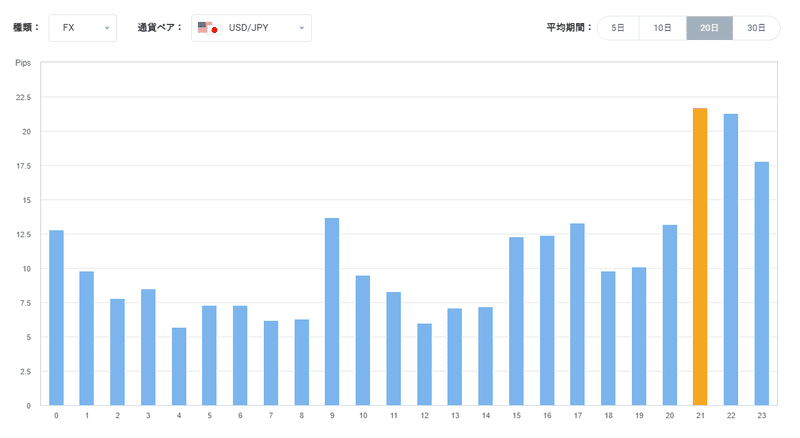The width and height of the screenshot is (800, 438).
Task: Click the bar for hour 9
Action: (x=332, y=312)
